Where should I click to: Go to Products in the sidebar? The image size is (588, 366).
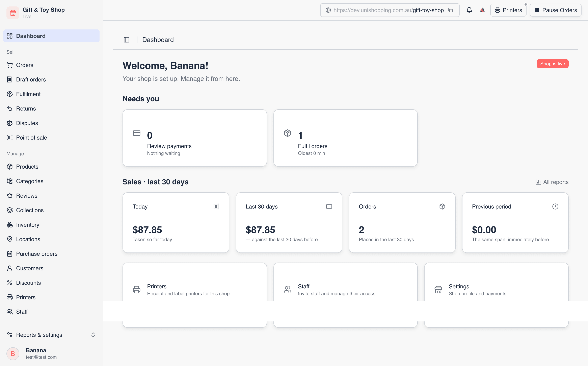click(51, 167)
